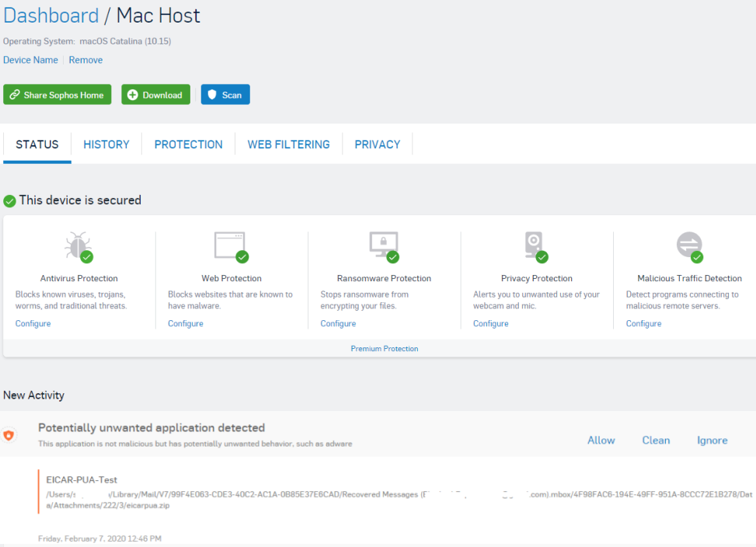This screenshot has width=756, height=547.
Task: Click the Ransomware Protection padlock icon
Action: [x=382, y=243]
